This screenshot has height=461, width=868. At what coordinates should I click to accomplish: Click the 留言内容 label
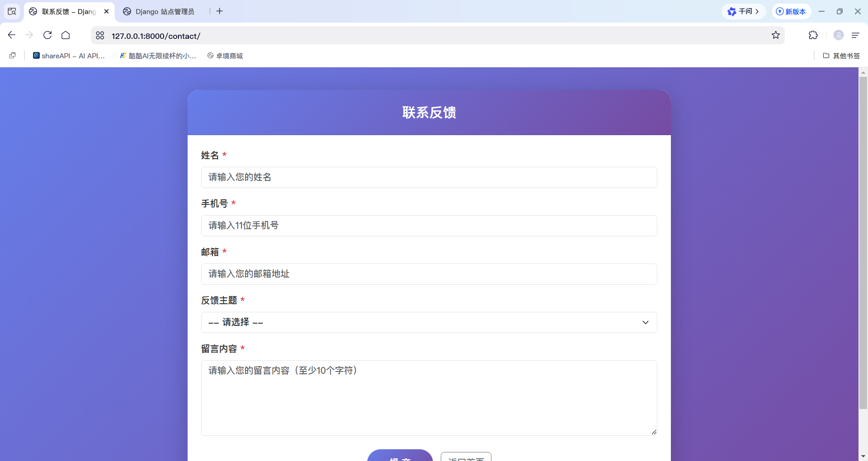pos(219,348)
